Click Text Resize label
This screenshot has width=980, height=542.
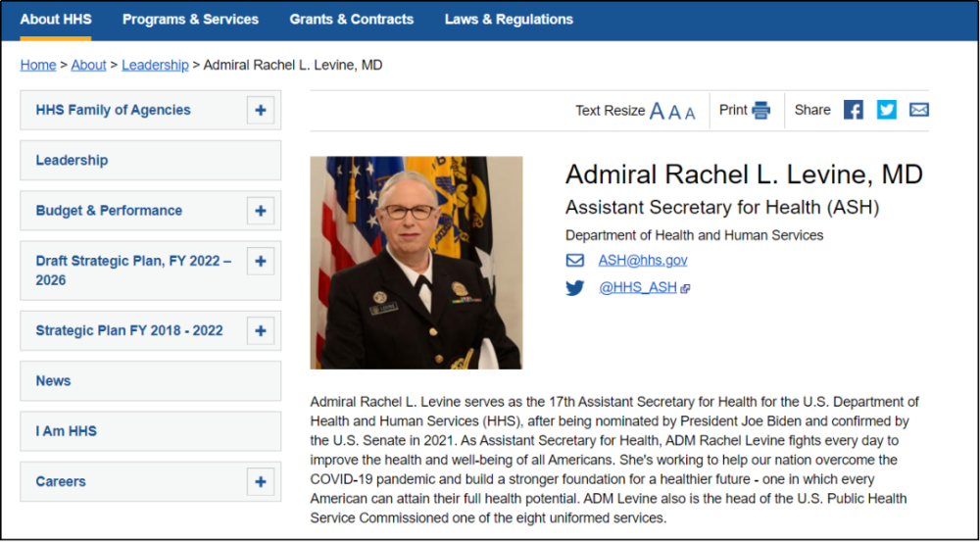coord(610,111)
